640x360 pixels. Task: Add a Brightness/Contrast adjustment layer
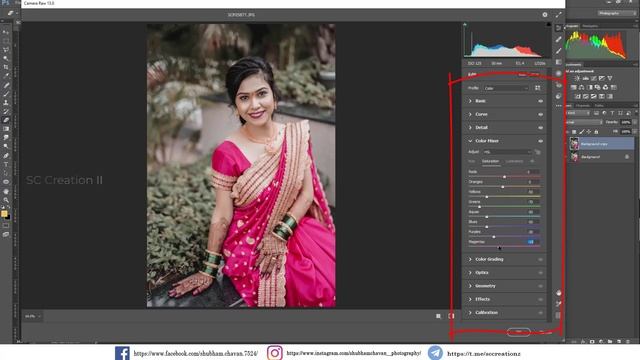pyautogui.click(x=577, y=78)
